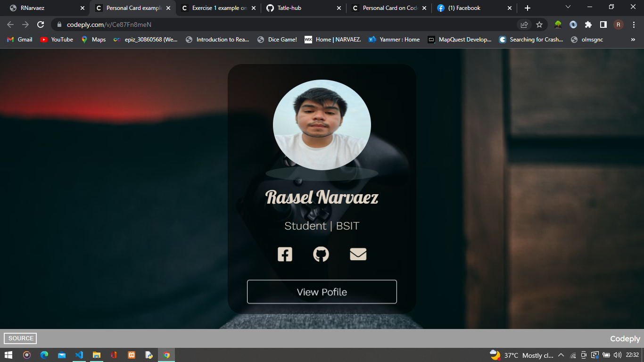Viewport: 644px width, 362px height.
Task: Open Facebook from the card's Facebook icon
Action: 285,254
